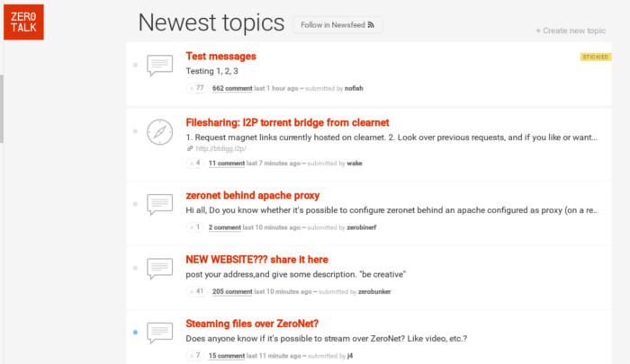
Task: Click speech bubble icon beside zeronet behind apache proxy
Action: pos(159,204)
